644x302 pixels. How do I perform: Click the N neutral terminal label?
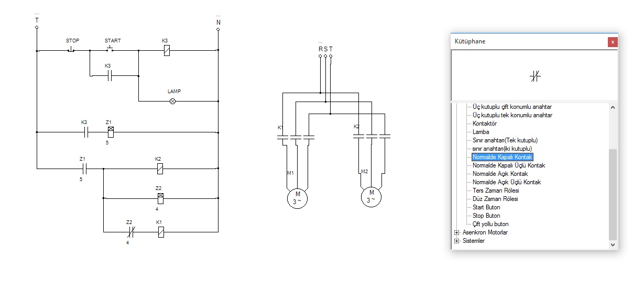pyautogui.click(x=219, y=23)
